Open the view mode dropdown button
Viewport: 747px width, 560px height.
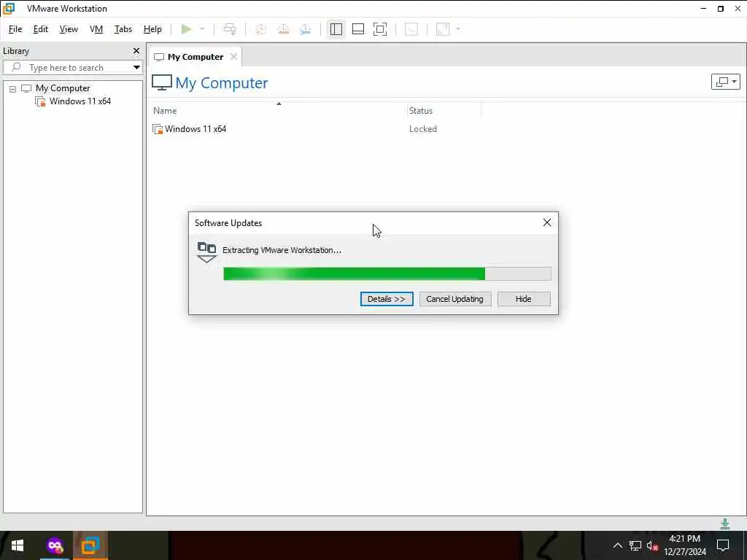click(x=725, y=82)
